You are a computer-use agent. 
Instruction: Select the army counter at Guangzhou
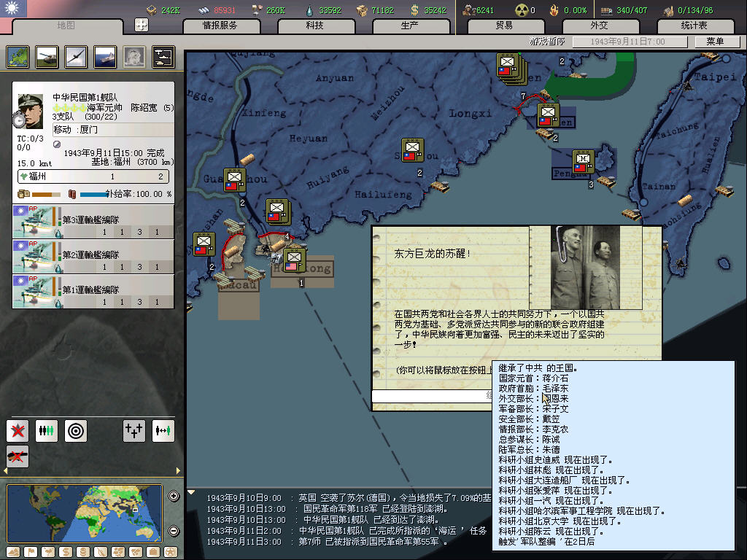coord(234,179)
